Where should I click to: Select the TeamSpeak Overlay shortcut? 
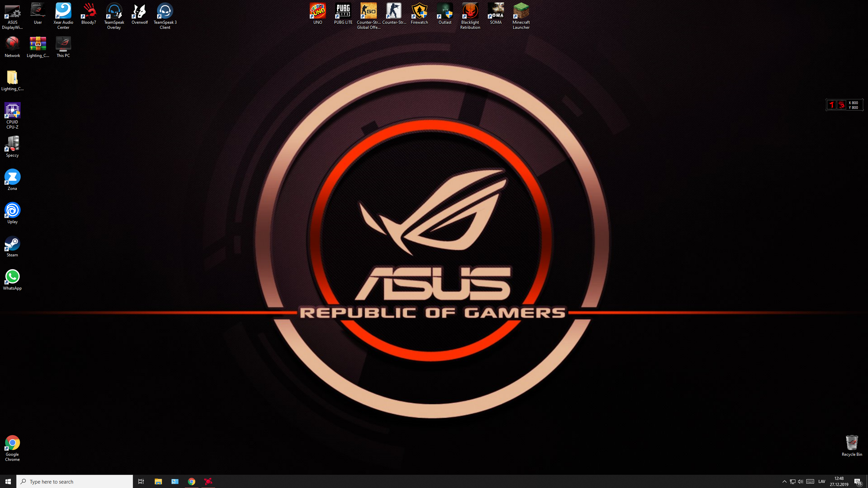[114, 16]
